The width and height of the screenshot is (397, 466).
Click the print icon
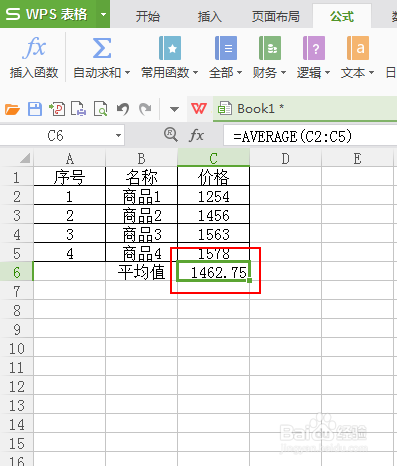click(79, 109)
